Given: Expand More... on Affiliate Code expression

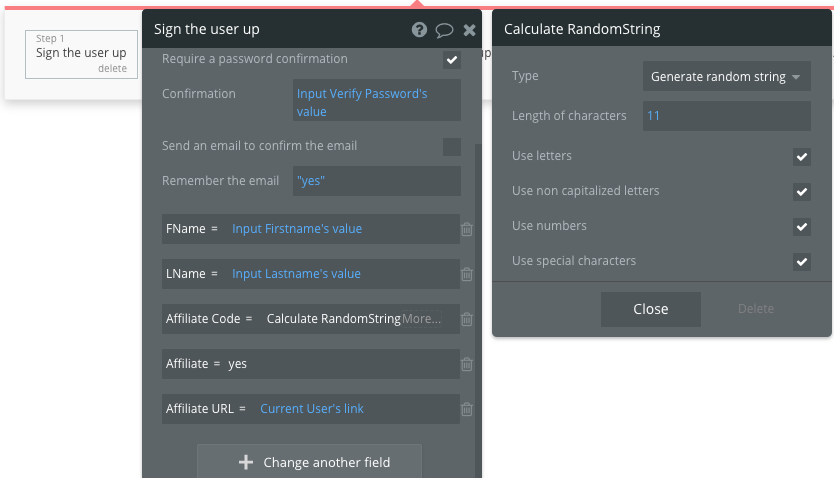Looking at the screenshot, I should click(x=421, y=319).
